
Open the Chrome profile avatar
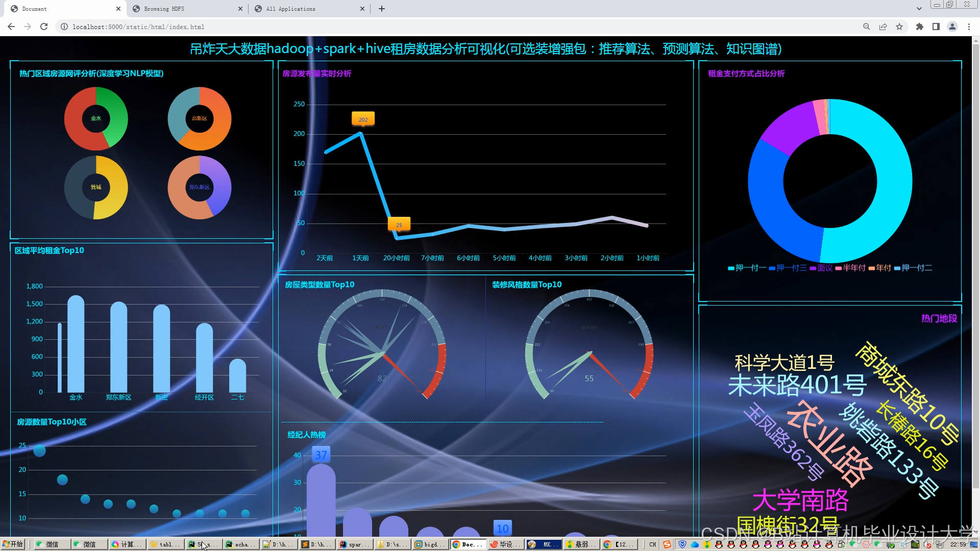click(952, 27)
